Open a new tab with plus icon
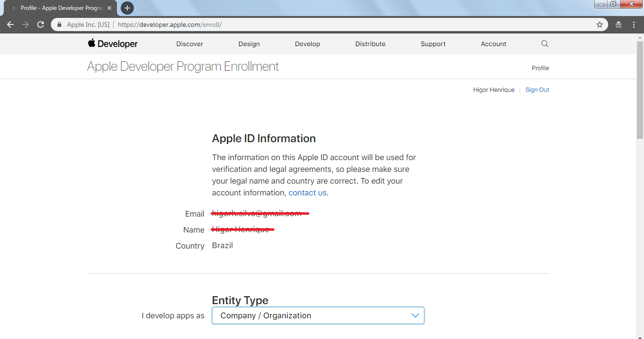Image resolution: width=644 pixels, height=339 pixels. coord(127,8)
